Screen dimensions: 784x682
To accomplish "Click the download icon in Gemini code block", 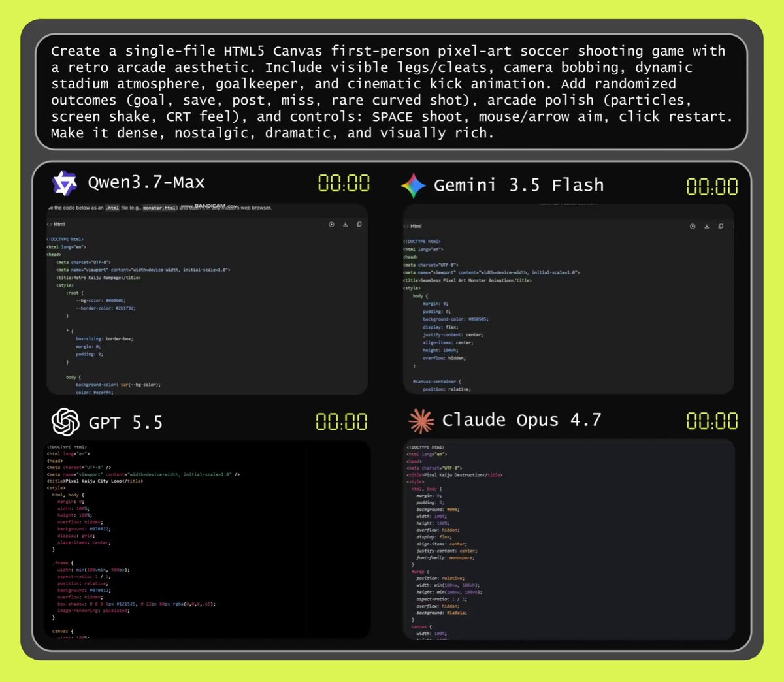I will [707, 226].
